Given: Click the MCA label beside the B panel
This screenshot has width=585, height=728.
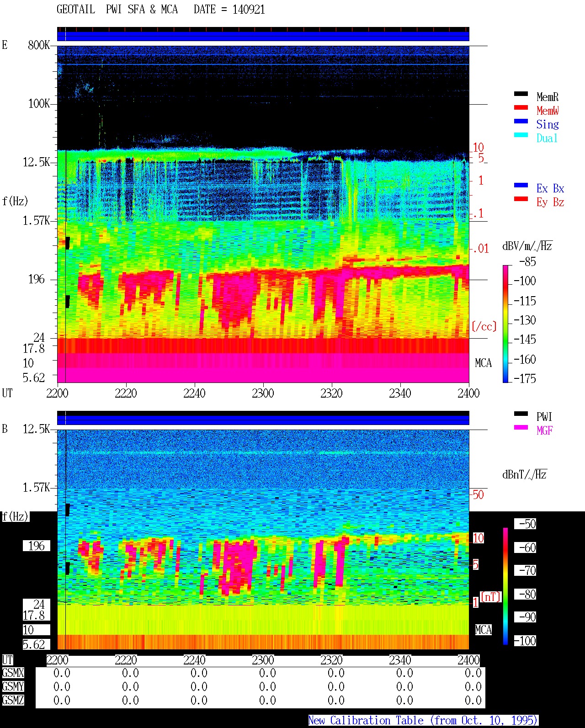Looking at the screenshot, I should coord(483,630).
